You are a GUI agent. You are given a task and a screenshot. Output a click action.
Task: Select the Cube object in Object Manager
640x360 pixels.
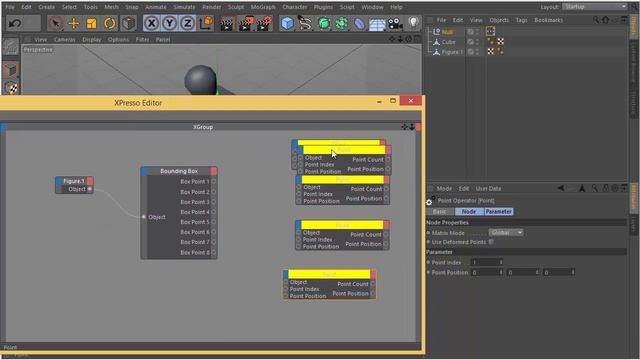(448, 42)
